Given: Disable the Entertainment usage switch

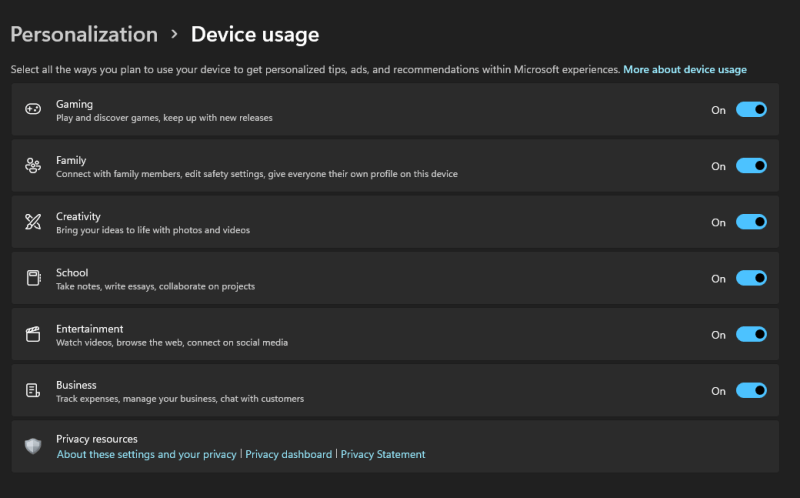Looking at the screenshot, I should click(751, 335).
